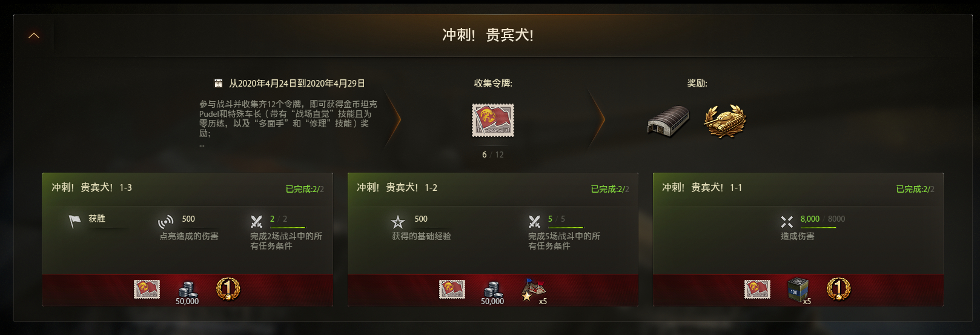
Task: Click the token stamp reward in mission 1-1
Action: click(757, 289)
